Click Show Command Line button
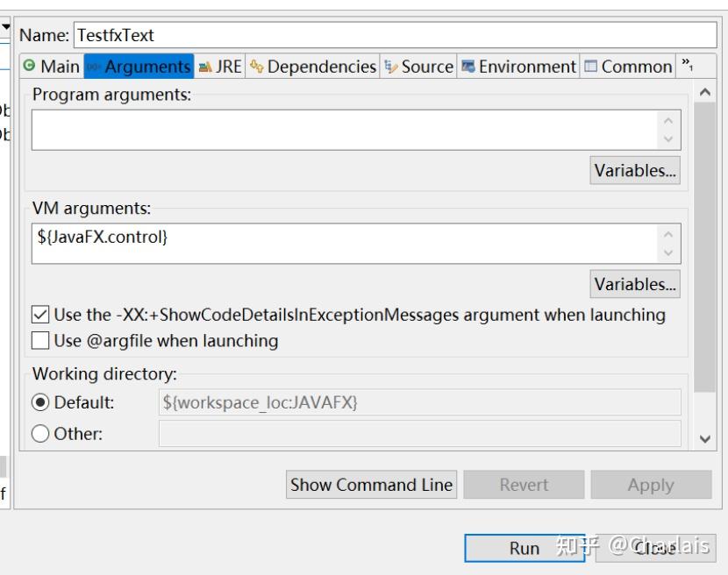Screen dimensions: 728x575 (x=371, y=485)
